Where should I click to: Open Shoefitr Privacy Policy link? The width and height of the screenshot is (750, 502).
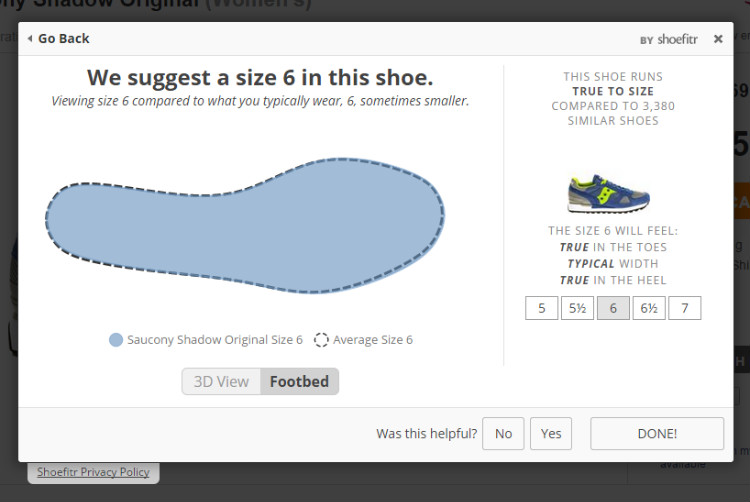pyautogui.click(x=93, y=472)
